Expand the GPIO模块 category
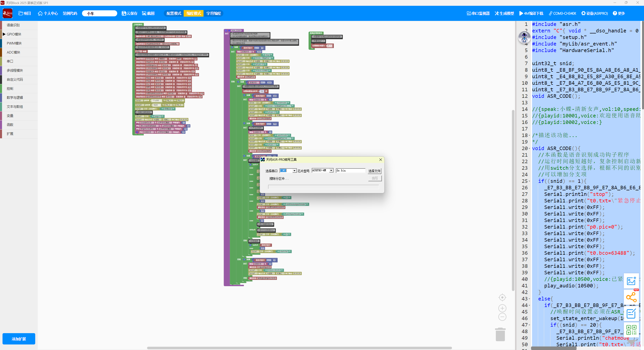The height and width of the screenshot is (350, 644). pyautogui.click(x=14, y=34)
